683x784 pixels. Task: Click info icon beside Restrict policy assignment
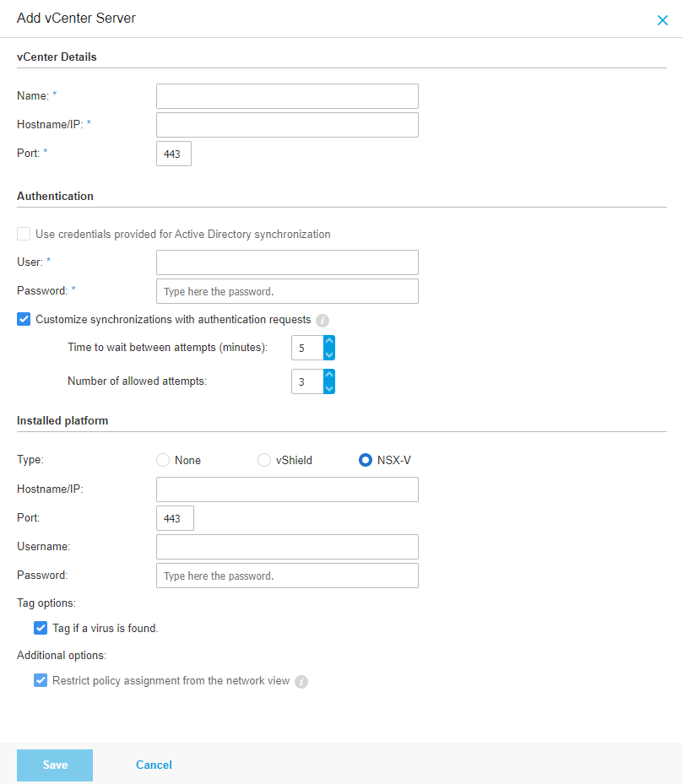tap(301, 681)
